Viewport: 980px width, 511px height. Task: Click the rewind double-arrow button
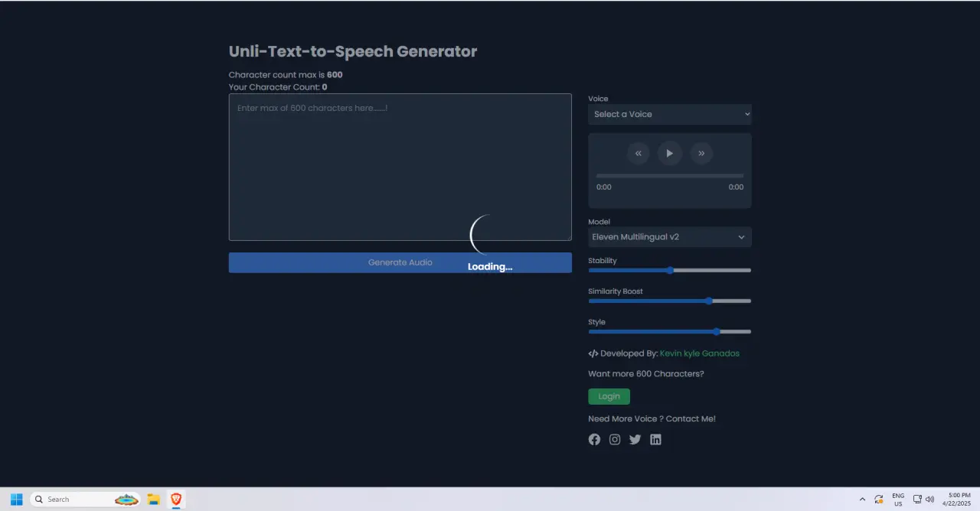tap(639, 153)
